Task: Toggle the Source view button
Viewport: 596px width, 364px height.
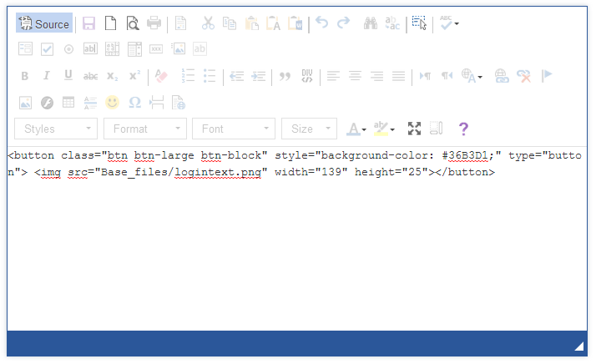Action: 44,23
